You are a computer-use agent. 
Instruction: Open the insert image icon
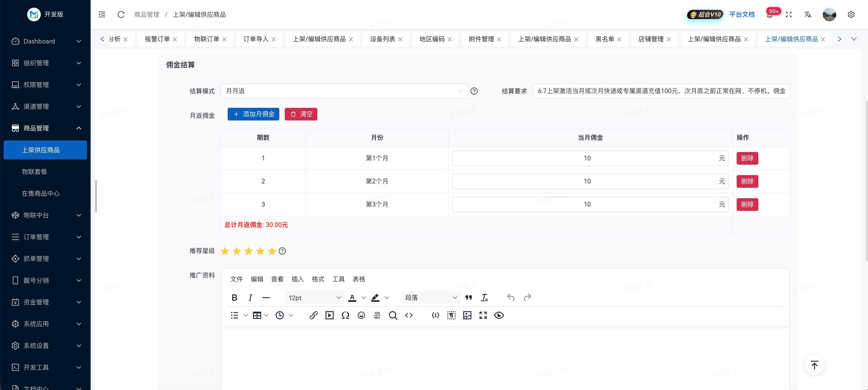(467, 315)
